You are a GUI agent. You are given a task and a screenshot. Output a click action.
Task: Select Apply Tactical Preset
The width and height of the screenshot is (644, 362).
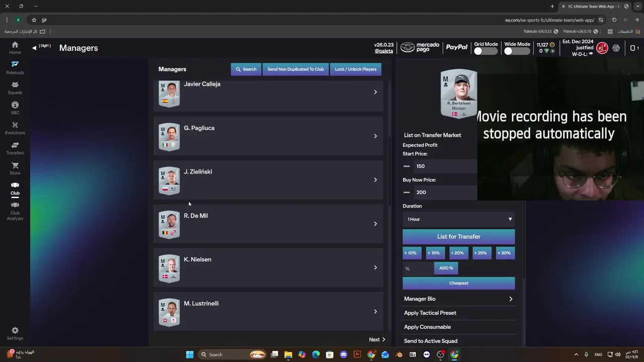pos(459,313)
